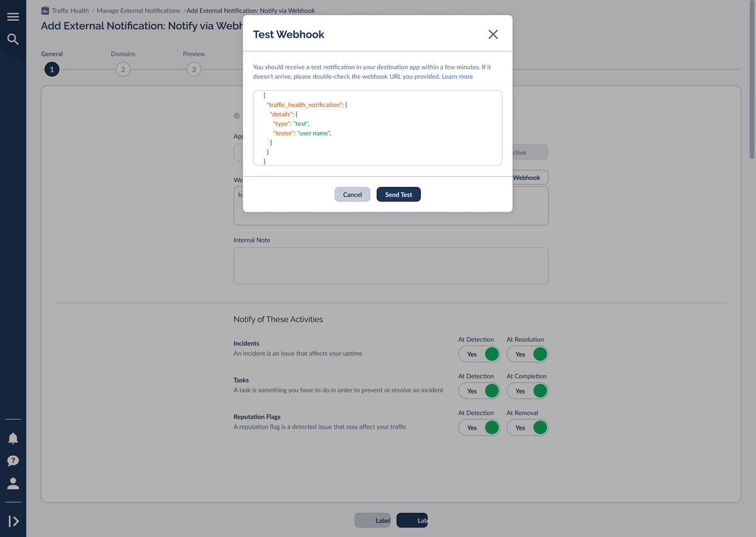This screenshot has width=756, height=537.
Task: Click the info icon behind the dialog
Action: click(x=237, y=116)
